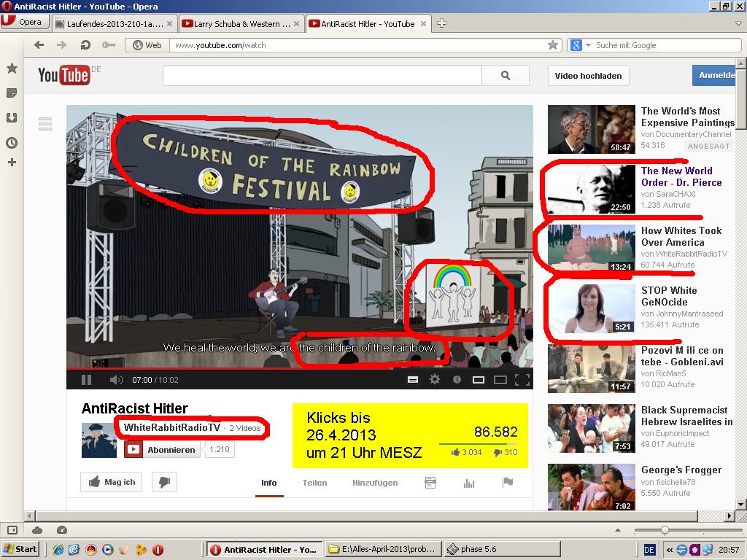Viewport: 747px width, 560px height.
Task: Click the YouTube logo
Action: (64, 75)
